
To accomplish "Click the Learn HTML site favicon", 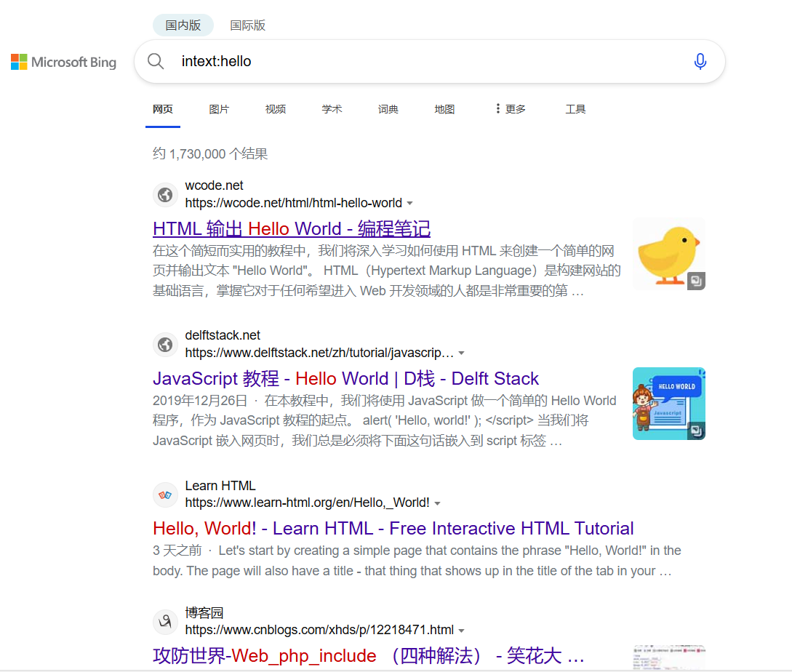I will point(165,495).
